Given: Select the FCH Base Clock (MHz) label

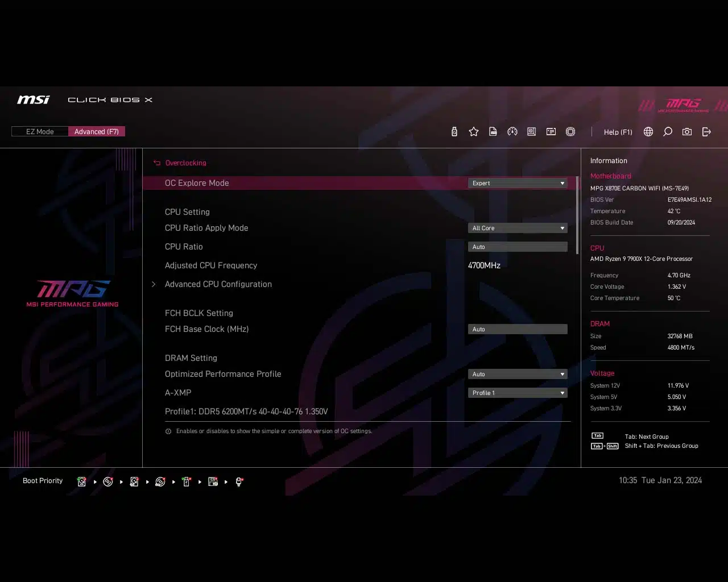Looking at the screenshot, I should (x=206, y=329).
